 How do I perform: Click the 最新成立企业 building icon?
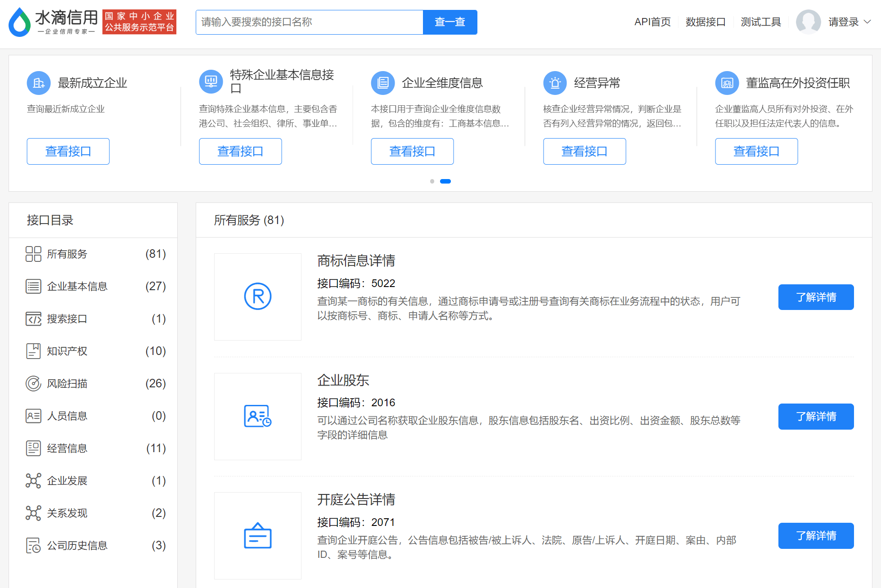[x=39, y=83]
